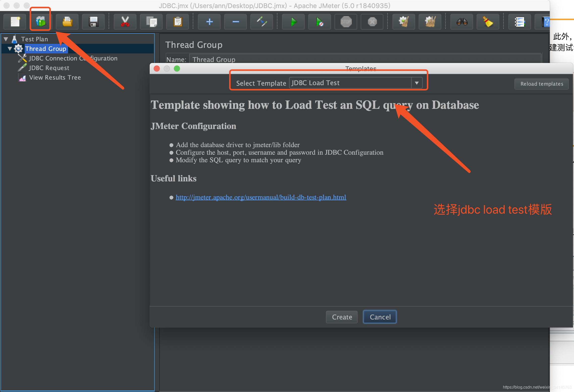This screenshot has height=392, width=574.
Task: Select View Results Tree item
Action: point(55,77)
